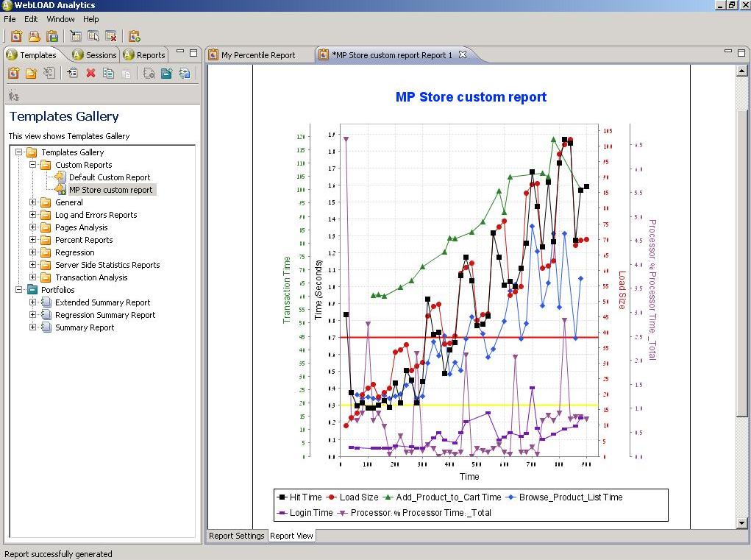
Task: Close the MP Store custom report tab
Action: pos(462,54)
